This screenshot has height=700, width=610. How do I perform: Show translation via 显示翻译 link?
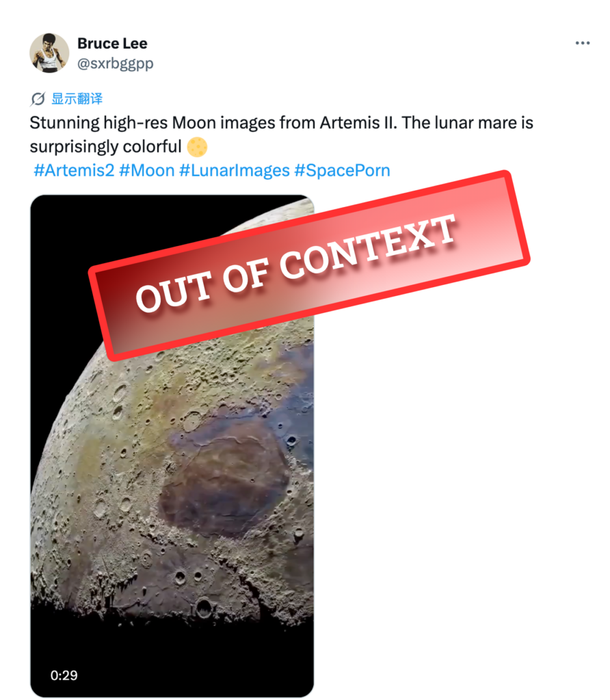pyautogui.click(x=77, y=98)
